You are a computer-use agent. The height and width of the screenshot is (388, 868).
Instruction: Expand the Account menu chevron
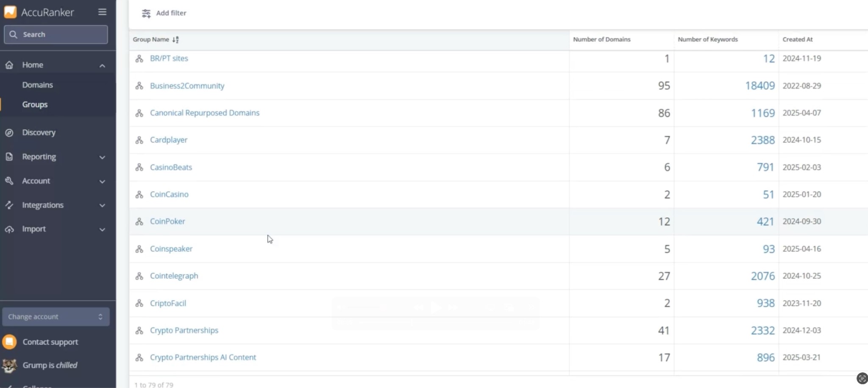click(x=102, y=181)
